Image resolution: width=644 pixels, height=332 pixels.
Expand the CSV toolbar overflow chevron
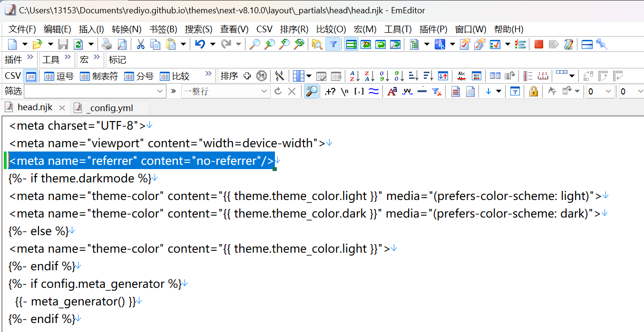click(208, 74)
